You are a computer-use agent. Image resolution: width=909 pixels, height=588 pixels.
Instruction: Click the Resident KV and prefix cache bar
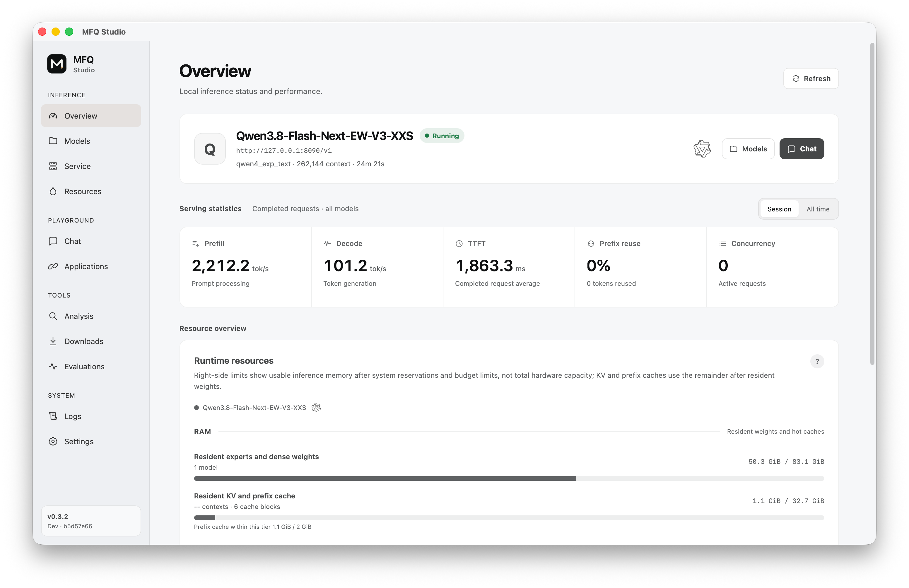point(508,518)
